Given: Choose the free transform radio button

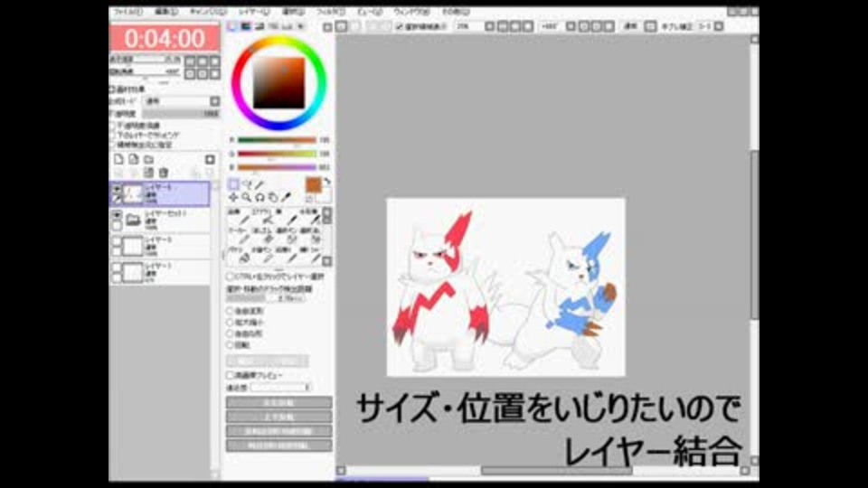Looking at the screenshot, I should (231, 312).
